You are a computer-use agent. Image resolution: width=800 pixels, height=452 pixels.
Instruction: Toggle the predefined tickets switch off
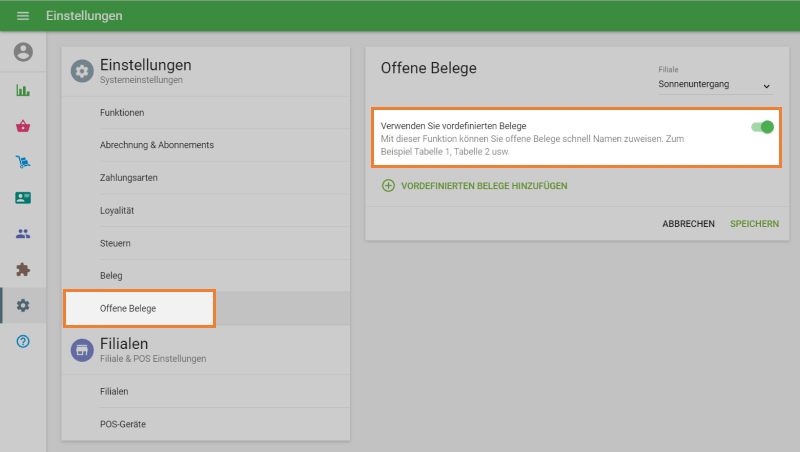[x=762, y=127]
